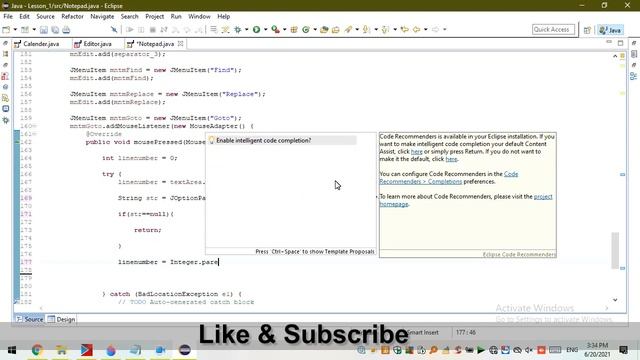Click the Search pencil toolbar icon
This screenshot has width=640, height=360.
348,29
